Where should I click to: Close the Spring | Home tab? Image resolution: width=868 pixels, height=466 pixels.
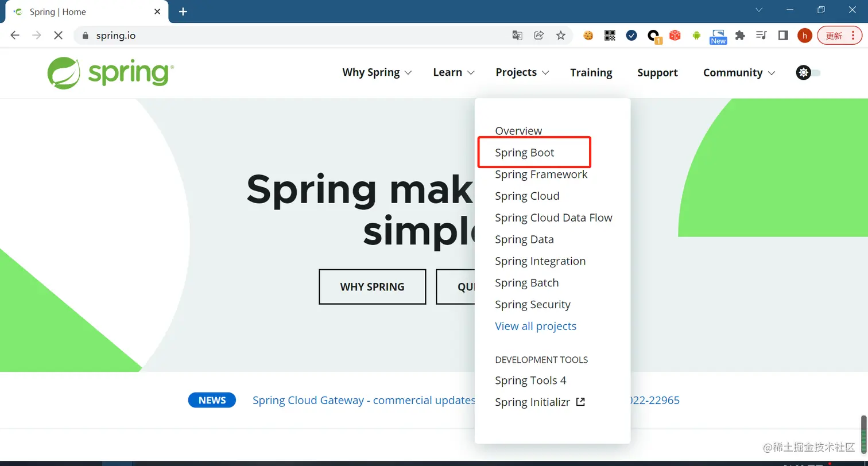point(158,11)
